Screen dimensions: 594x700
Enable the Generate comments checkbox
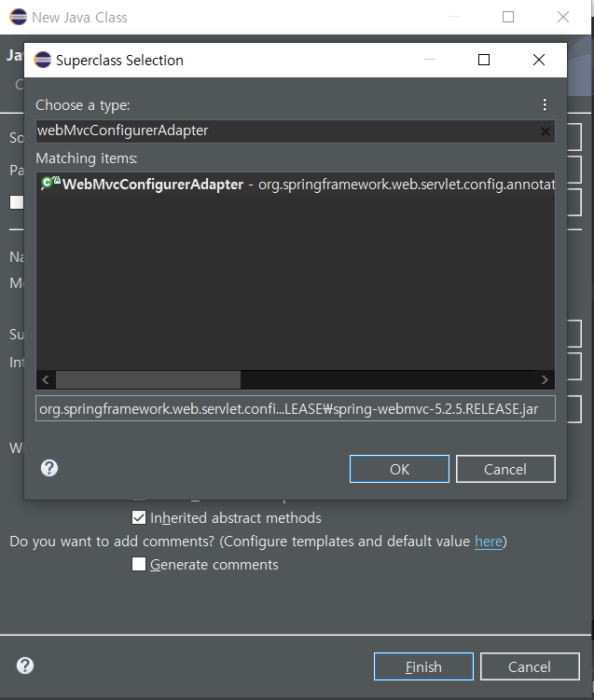pos(139,564)
